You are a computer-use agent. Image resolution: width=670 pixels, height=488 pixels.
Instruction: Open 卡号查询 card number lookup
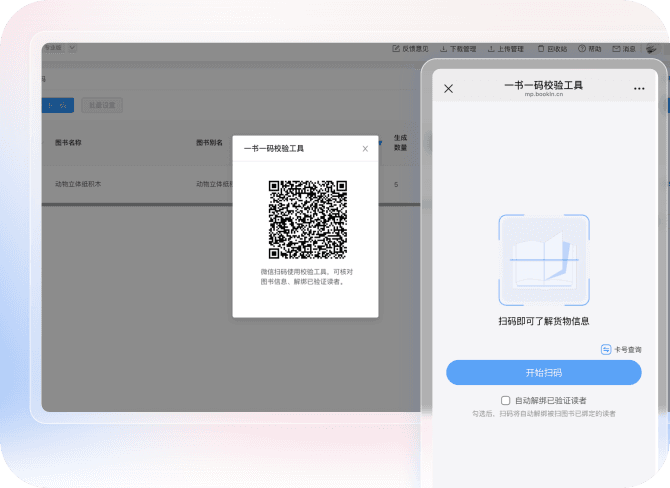(x=621, y=350)
